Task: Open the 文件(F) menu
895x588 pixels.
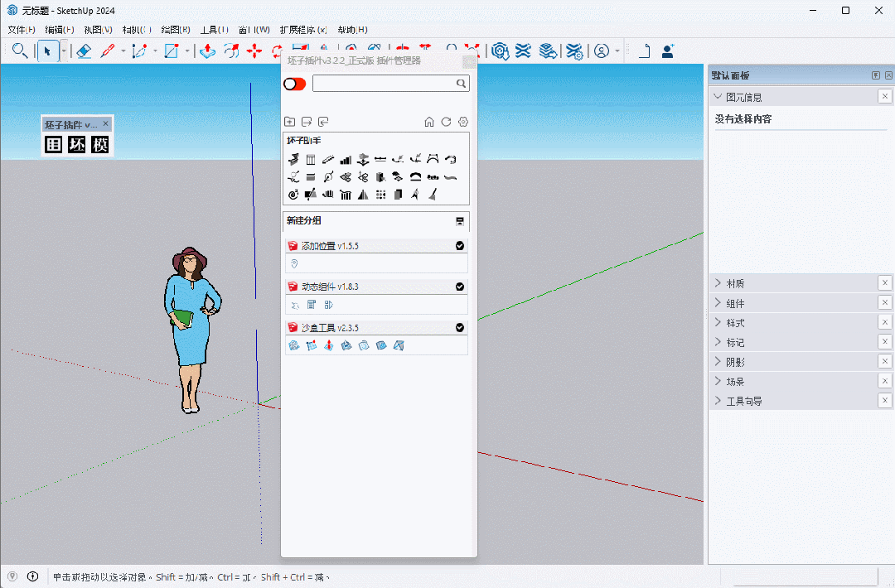Action: point(22,30)
